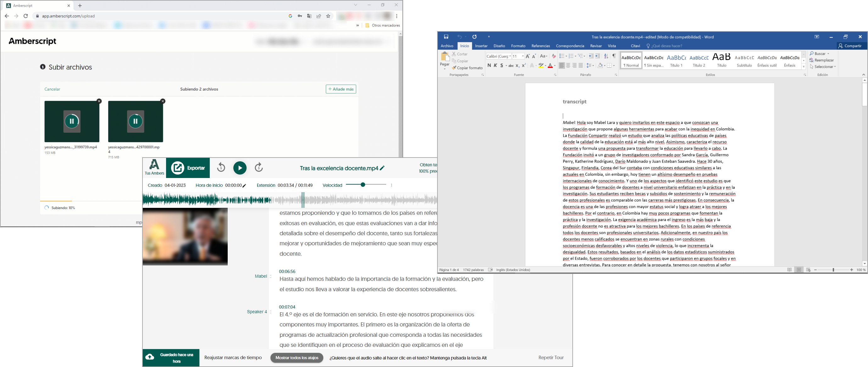Image resolution: width=868 pixels, height=367 pixels.
Task: Edit the Hora de inicio time with pencil
Action: 244,186
